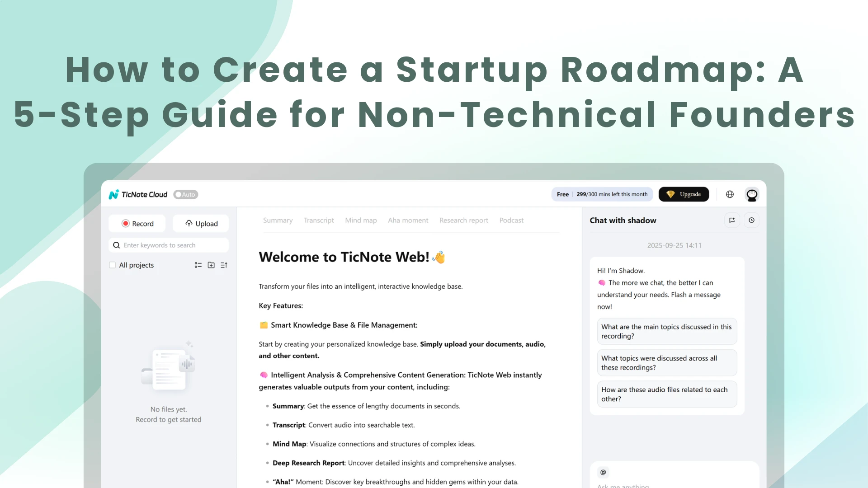
Task: Click the Free plan minutes badge
Action: [x=602, y=194]
